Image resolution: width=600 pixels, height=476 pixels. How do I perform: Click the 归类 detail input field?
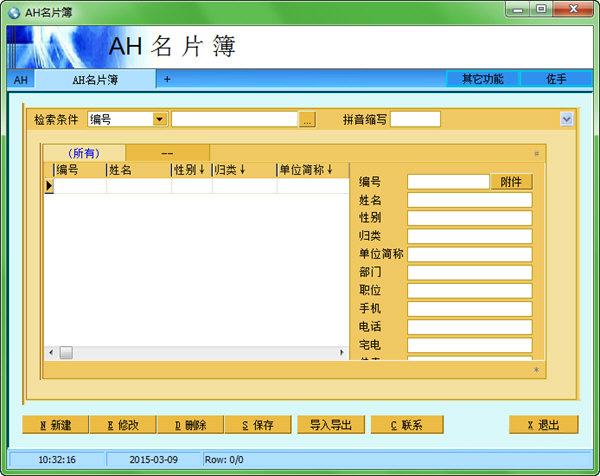[470, 236]
